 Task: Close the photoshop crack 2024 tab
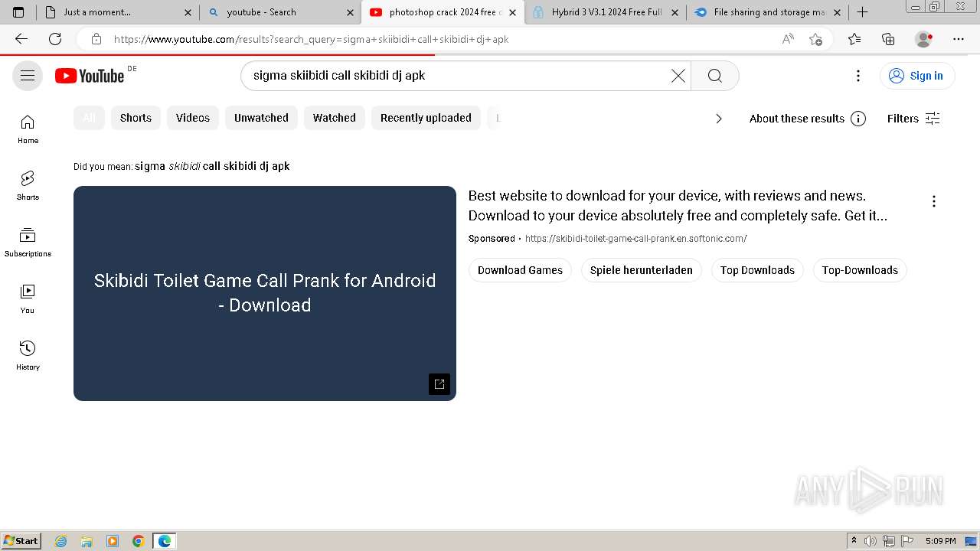[x=512, y=12]
